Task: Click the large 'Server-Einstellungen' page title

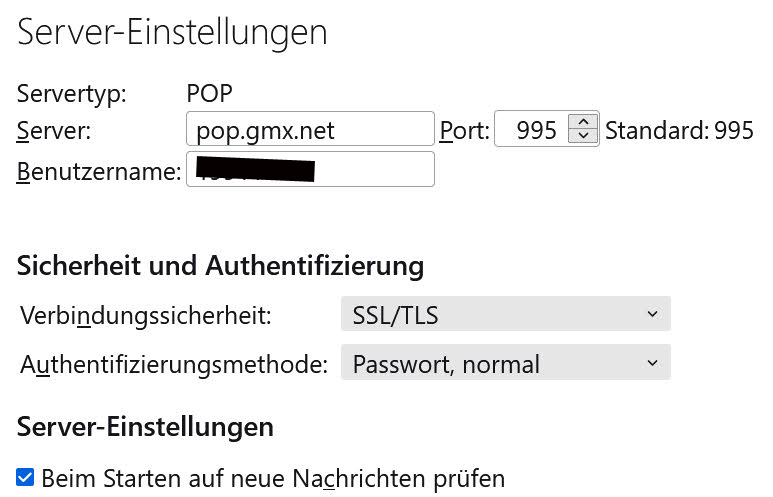Action: point(172,33)
